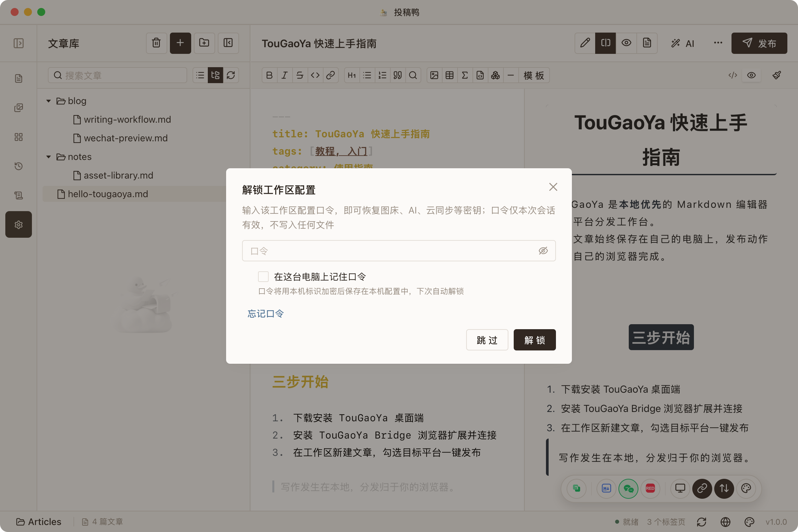Insert an image via toolbar icon
This screenshot has height=532, width=798.
click(434, 75)
